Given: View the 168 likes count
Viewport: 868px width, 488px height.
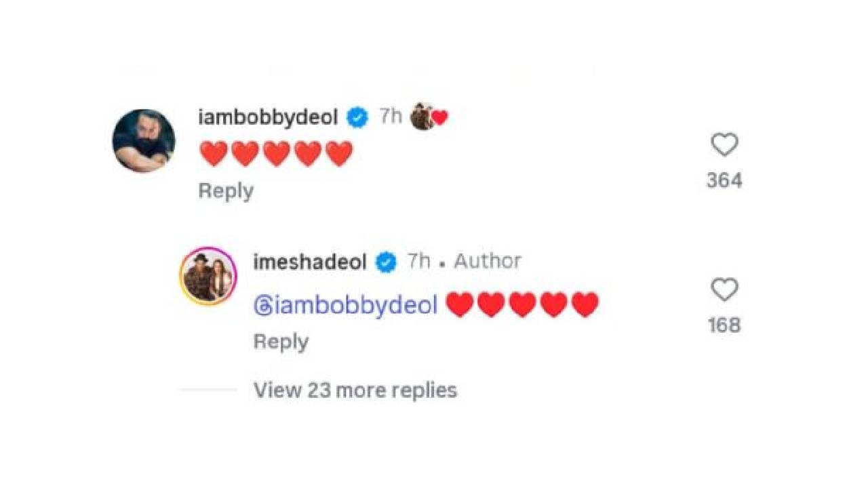Looking at the screenshot, I should tap(724, 326).
